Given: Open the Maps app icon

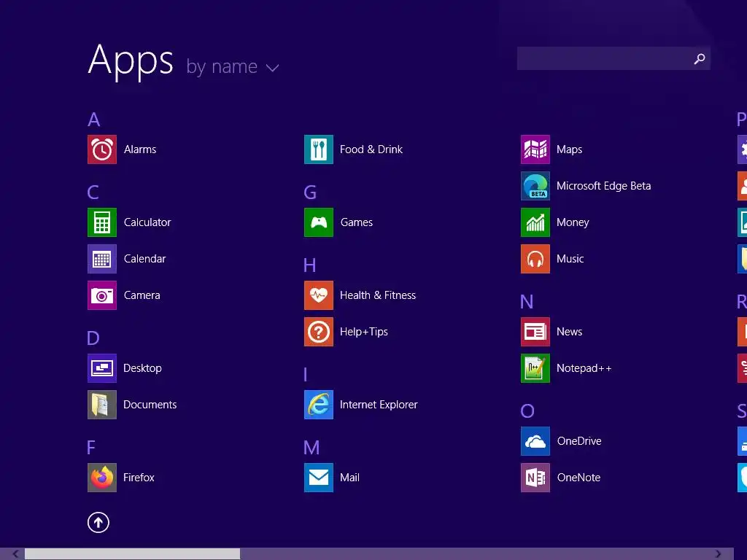Looking at the screenshot, I should [x=535, y=149].
